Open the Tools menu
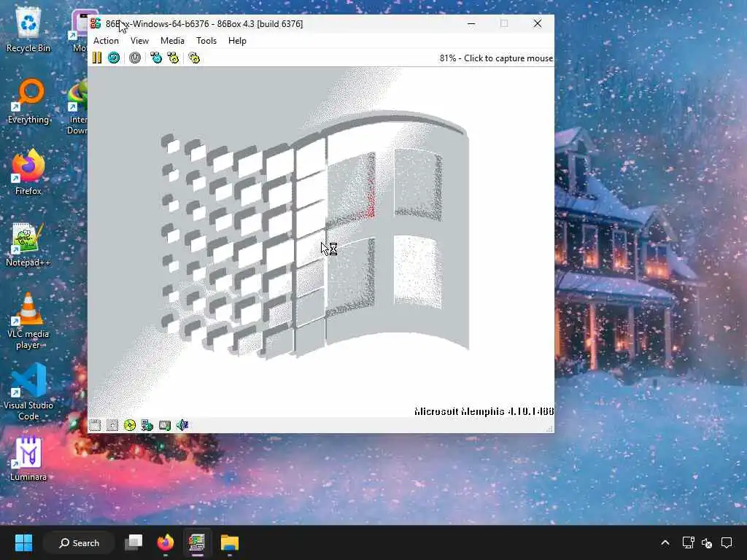This screenshot has width=747, height=560. click(206, 41)
